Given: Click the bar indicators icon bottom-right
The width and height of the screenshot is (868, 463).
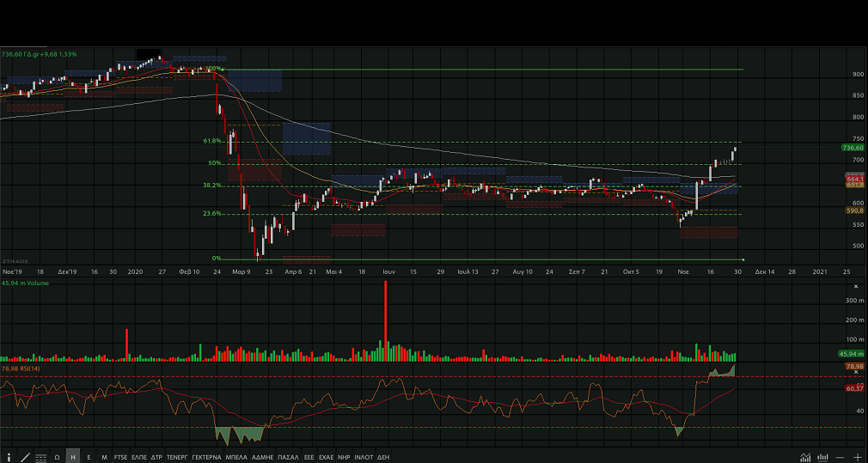Looking at the screenshot, I should (823, 458).
